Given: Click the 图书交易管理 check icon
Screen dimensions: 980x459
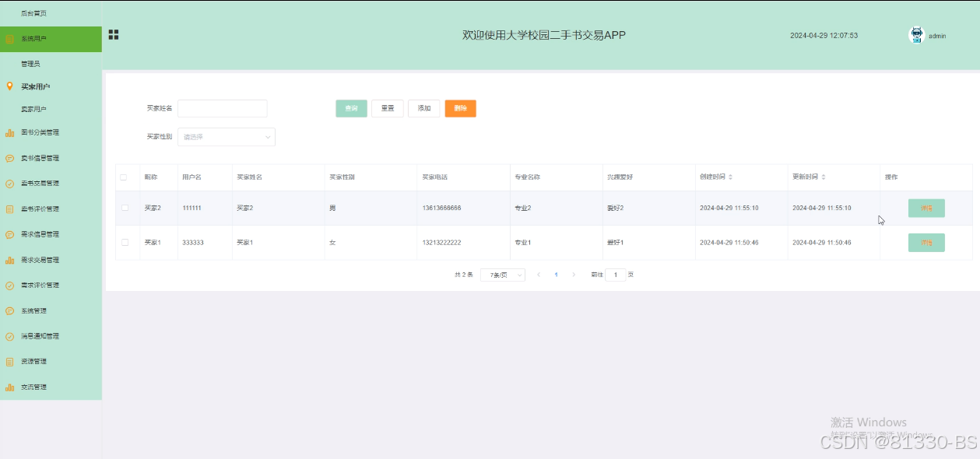Looking at the screenshot, I should (x=10, y=184).
